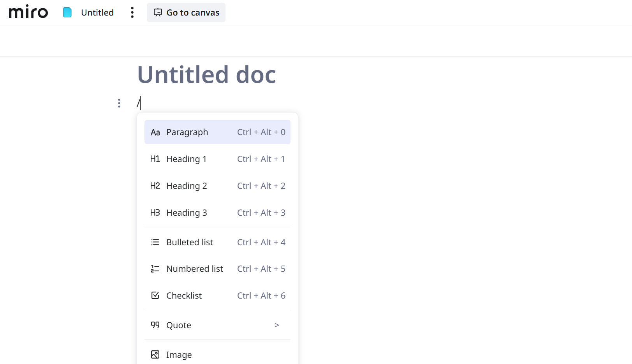Click the Quote marks icon

[155, 325]
